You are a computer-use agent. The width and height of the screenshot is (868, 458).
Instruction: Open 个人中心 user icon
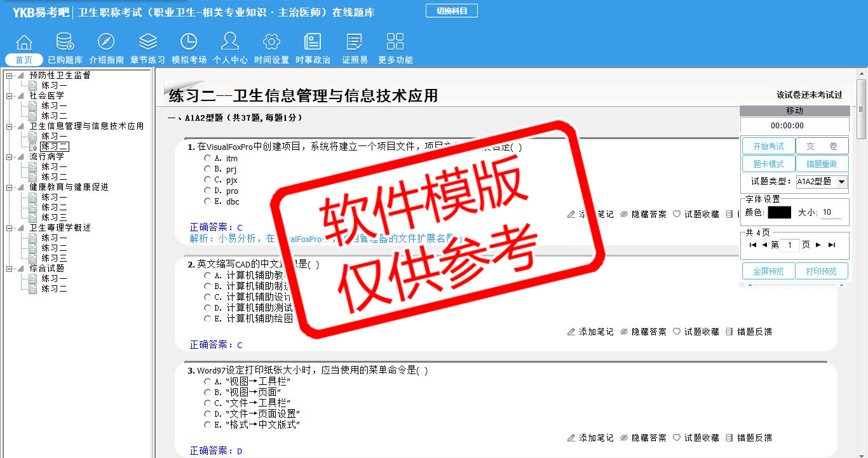[230, 43]
